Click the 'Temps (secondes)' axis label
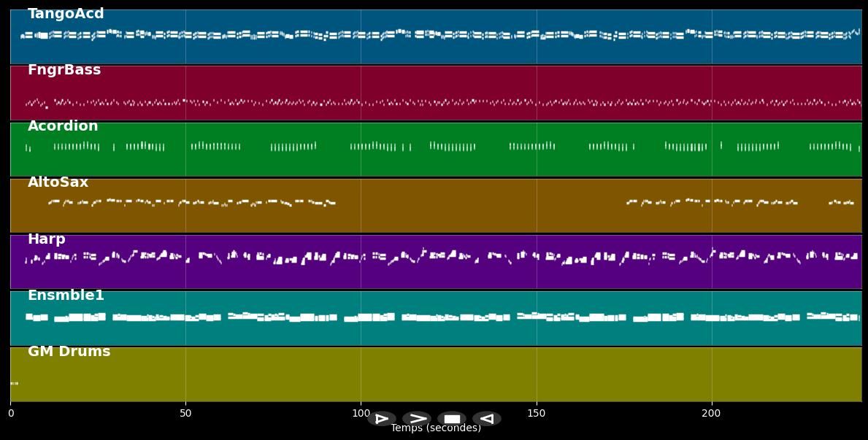Image resolution: width=868 pixels, height=440 pixels. coord(436,428)
